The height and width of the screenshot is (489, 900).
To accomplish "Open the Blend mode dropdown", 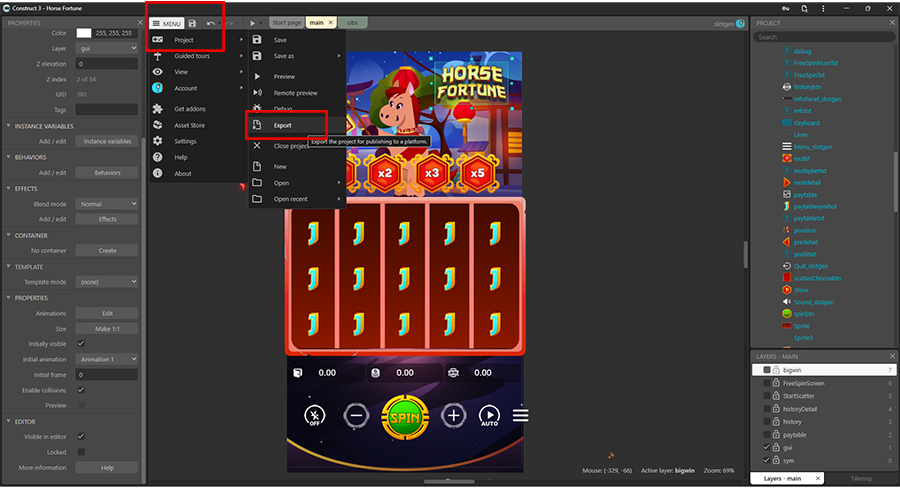I will [107, 204].
